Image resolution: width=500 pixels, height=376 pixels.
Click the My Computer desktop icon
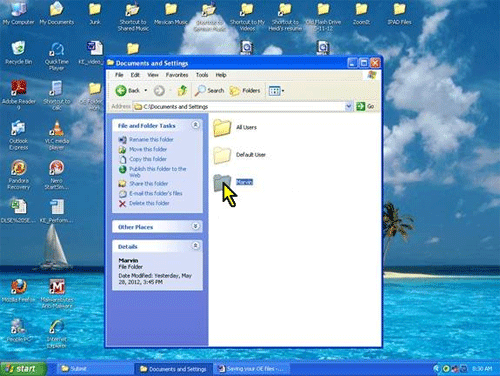[x=18, y=13]
